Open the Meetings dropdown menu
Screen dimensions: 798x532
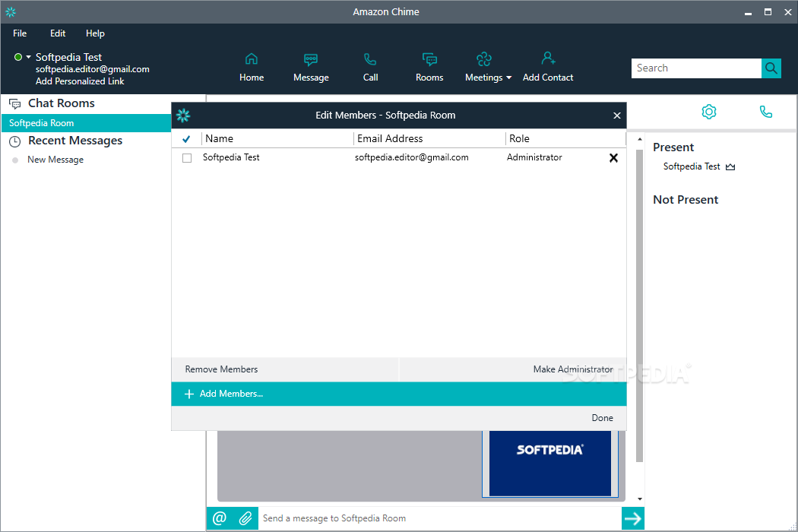pos(488,67)
